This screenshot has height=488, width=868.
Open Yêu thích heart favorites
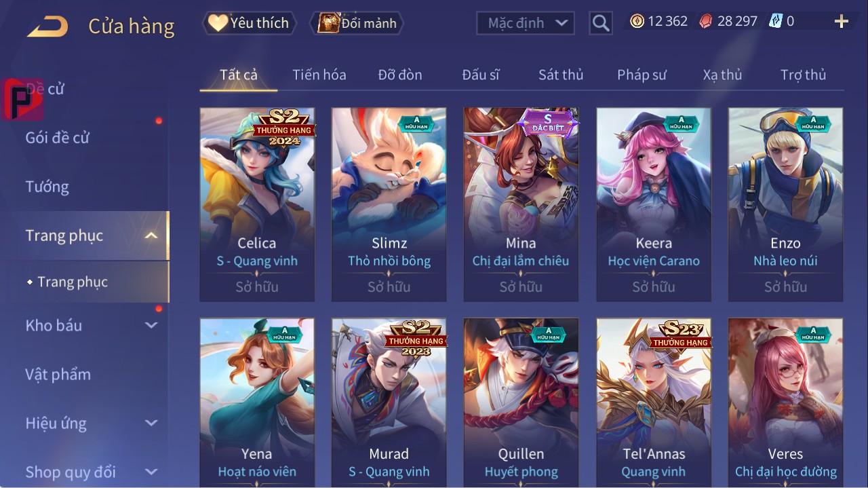pyautogui.click(x=250, y=23)
